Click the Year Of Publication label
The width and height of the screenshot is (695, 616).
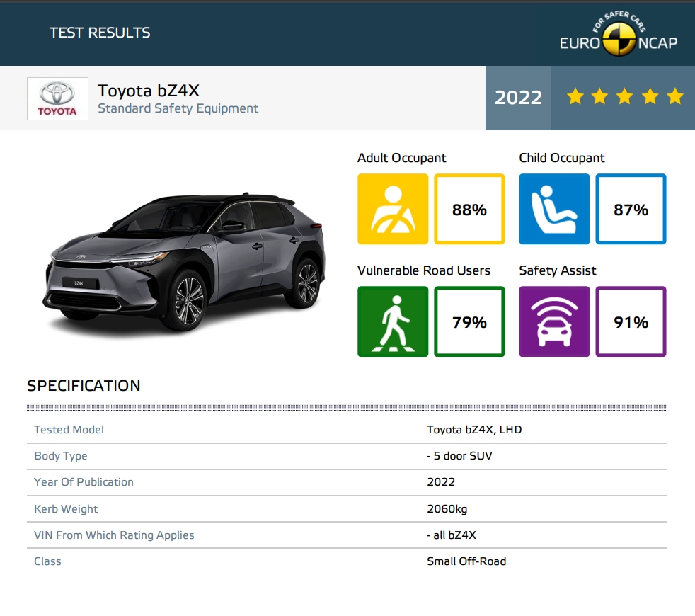84,482
